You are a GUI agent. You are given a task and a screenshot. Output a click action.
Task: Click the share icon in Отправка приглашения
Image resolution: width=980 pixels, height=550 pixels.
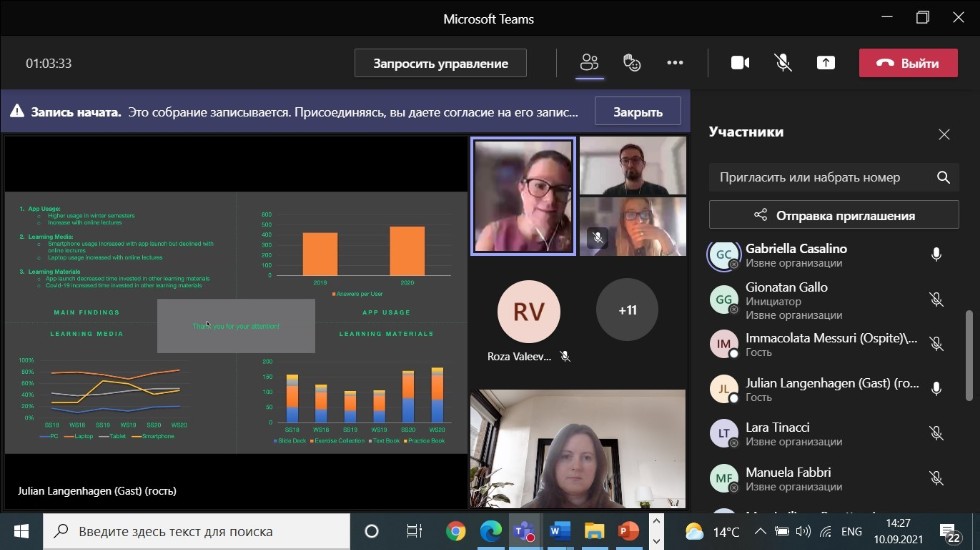[x=761, y=215]
